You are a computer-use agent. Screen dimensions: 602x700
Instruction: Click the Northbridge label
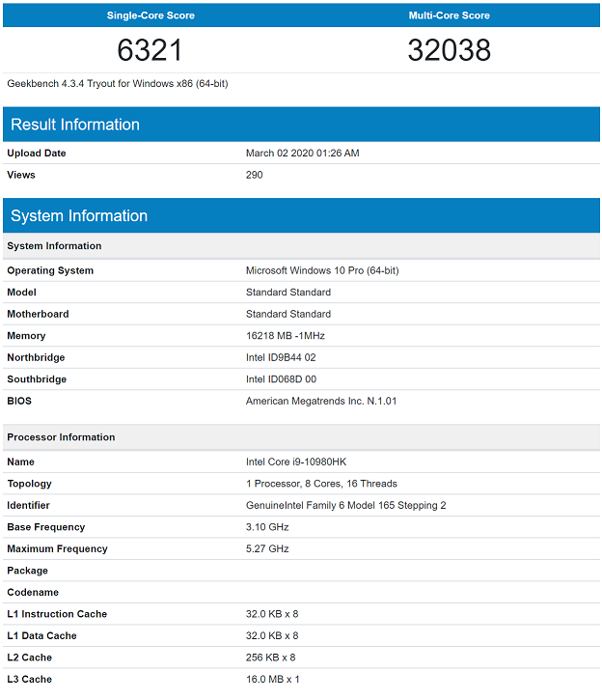pos(36,357)
